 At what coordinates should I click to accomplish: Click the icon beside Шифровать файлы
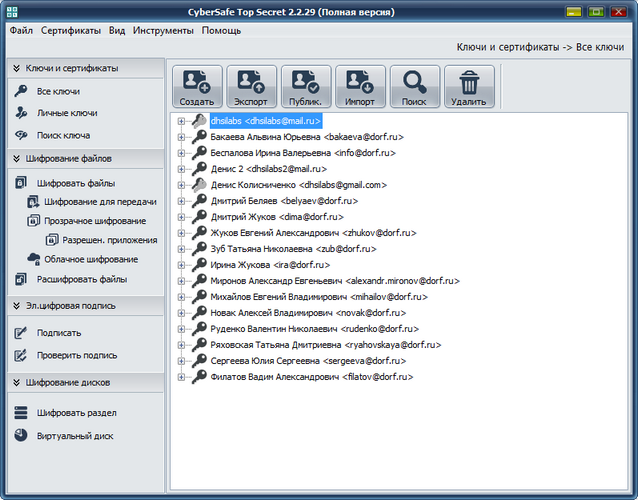[21, 183]
